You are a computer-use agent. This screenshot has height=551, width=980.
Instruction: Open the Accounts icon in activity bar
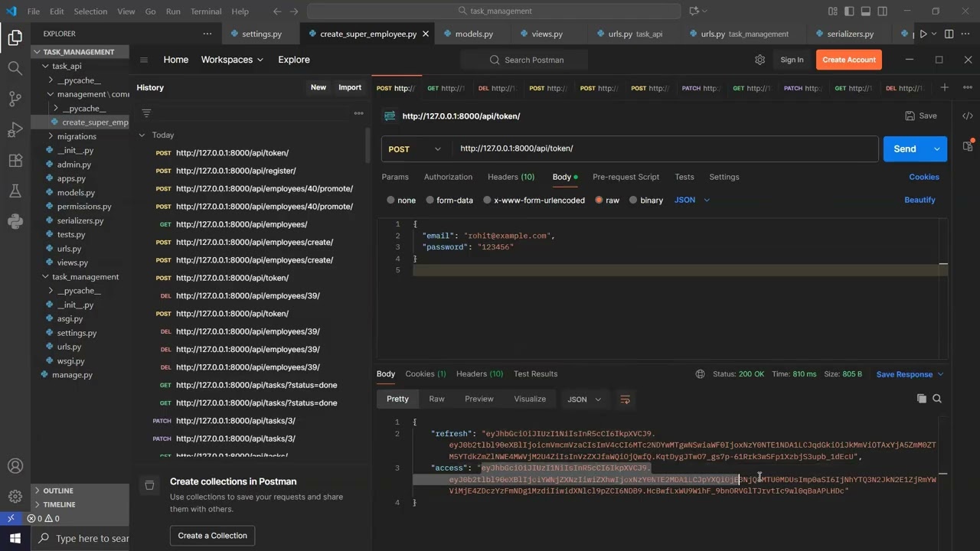15,466
